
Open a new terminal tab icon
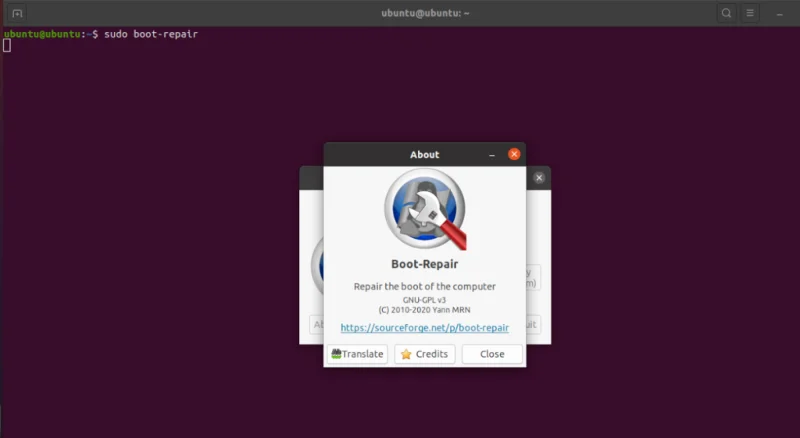pos(17,13)
